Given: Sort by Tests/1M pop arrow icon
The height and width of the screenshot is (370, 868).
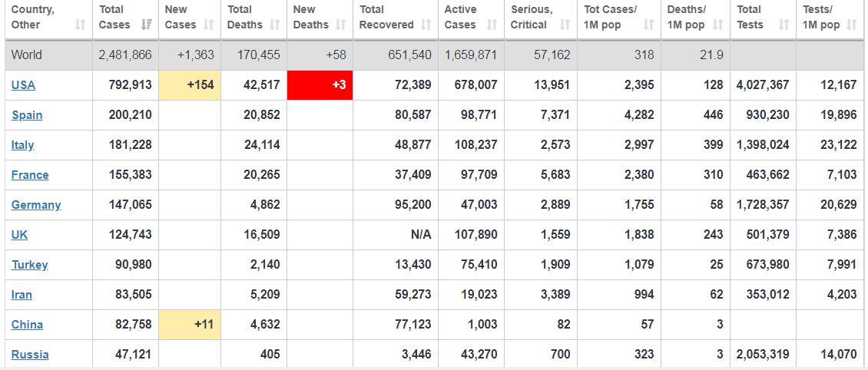Looking at the screenshot, I should point(851,25).
